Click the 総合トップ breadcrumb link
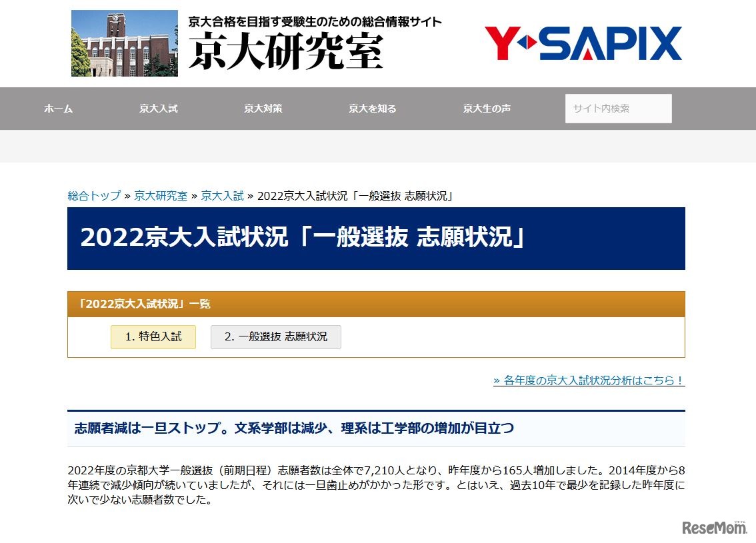This screenshot has height=543, width=756. (x=92, y=197)
